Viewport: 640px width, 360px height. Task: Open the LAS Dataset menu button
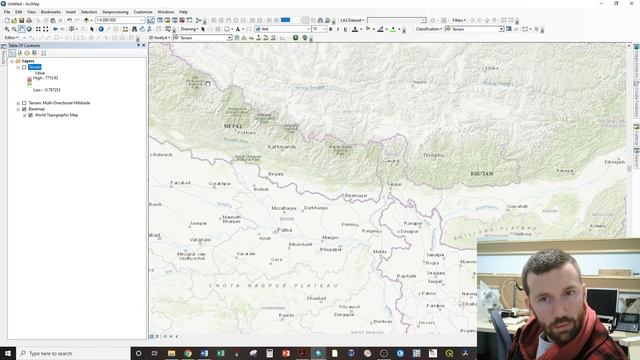click(x=352, y=20)
